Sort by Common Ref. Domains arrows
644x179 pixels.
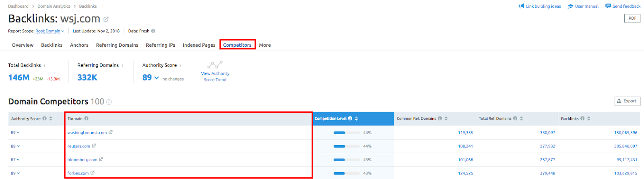tap(446, 119)
